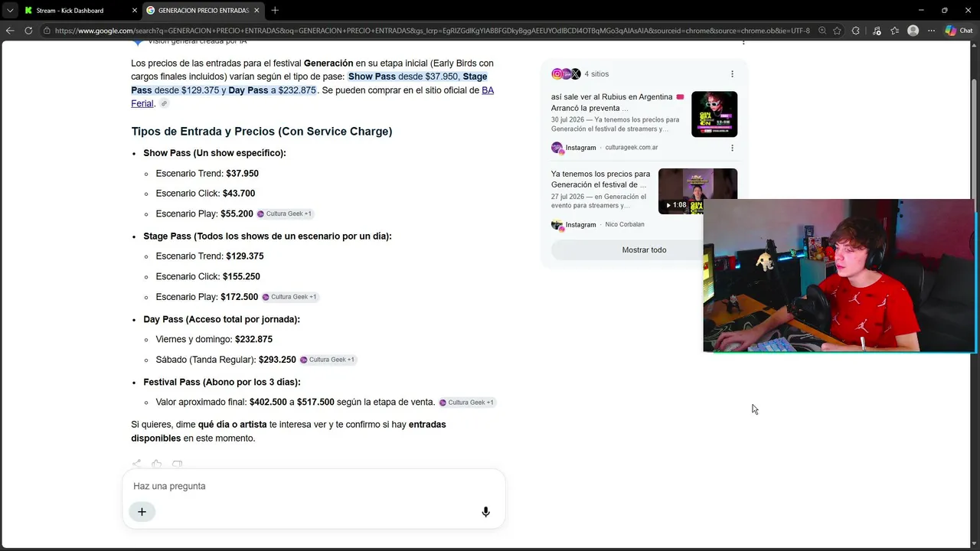Click the 'Escenario Trend: $129.375' line
The image size is (980, 551).
pos(210,256)
